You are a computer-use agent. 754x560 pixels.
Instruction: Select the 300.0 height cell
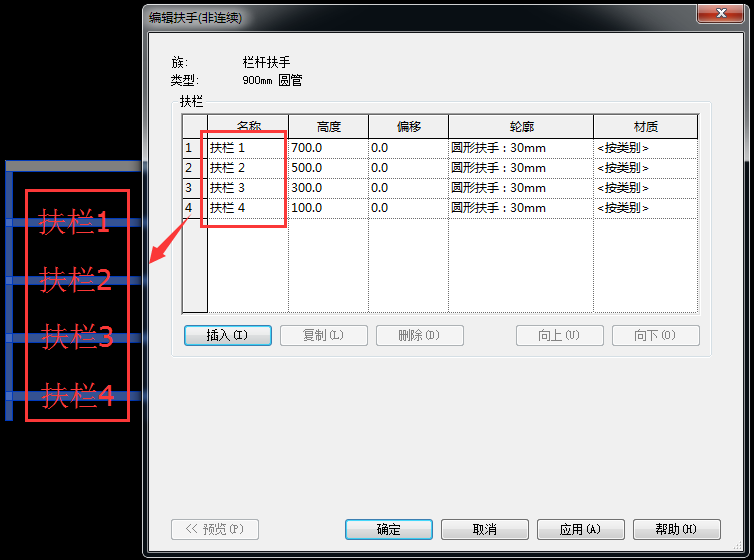(327, 188)
